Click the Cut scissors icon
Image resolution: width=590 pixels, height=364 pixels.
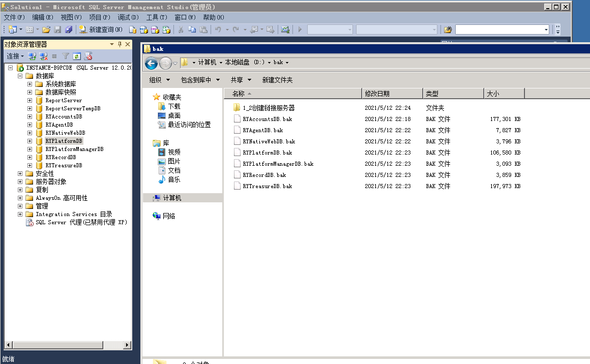coord(181,29)
